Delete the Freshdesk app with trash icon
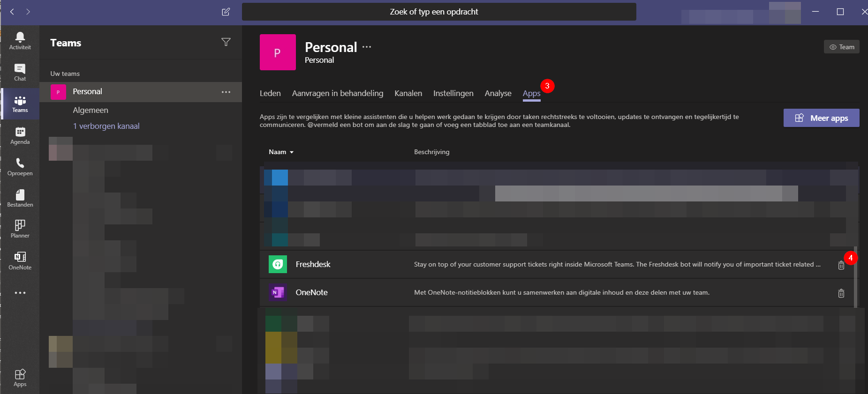 (841, 265)
